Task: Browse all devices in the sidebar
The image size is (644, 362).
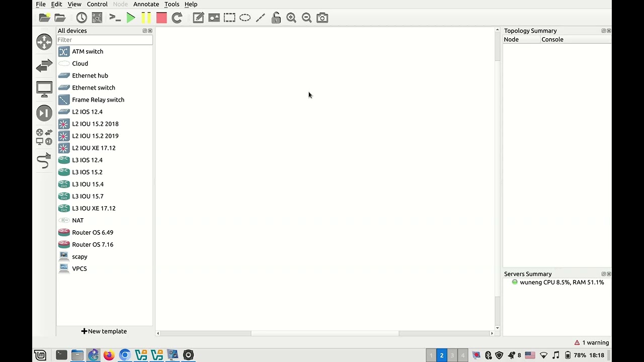Action: [x=44, y=137]
